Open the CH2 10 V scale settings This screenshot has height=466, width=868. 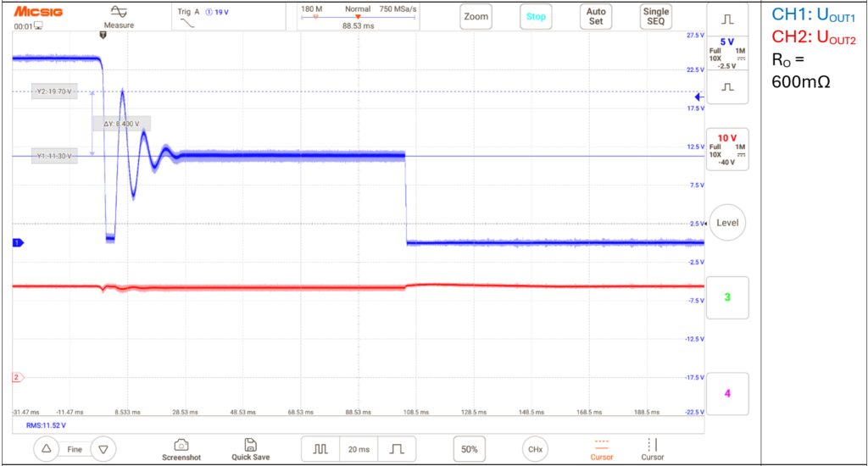pyautogui.click(x=727, y=149)
